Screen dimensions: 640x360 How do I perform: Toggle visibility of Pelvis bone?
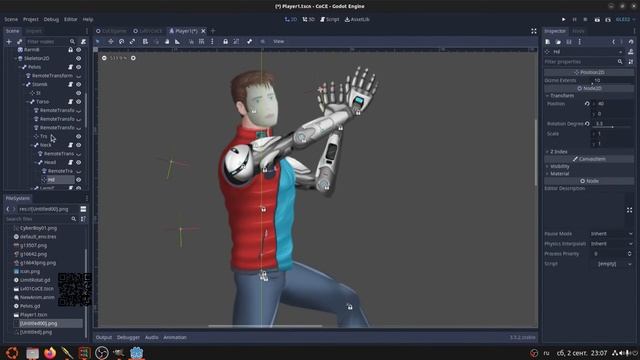[x=78, y=67]
